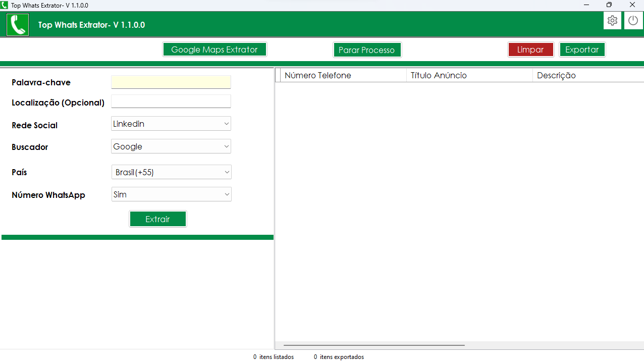Focus the Palavra-chave input field
644x362 pixels.
coord(171,82)
